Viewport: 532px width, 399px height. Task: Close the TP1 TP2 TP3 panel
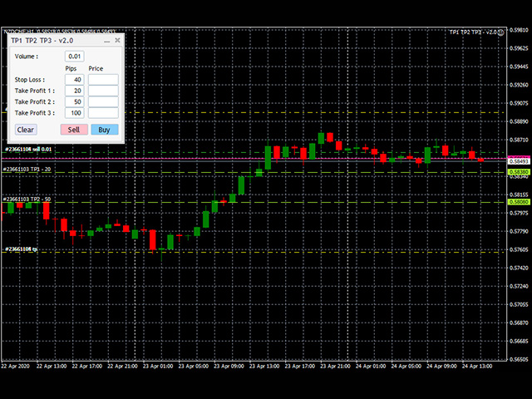pos(117,41)
